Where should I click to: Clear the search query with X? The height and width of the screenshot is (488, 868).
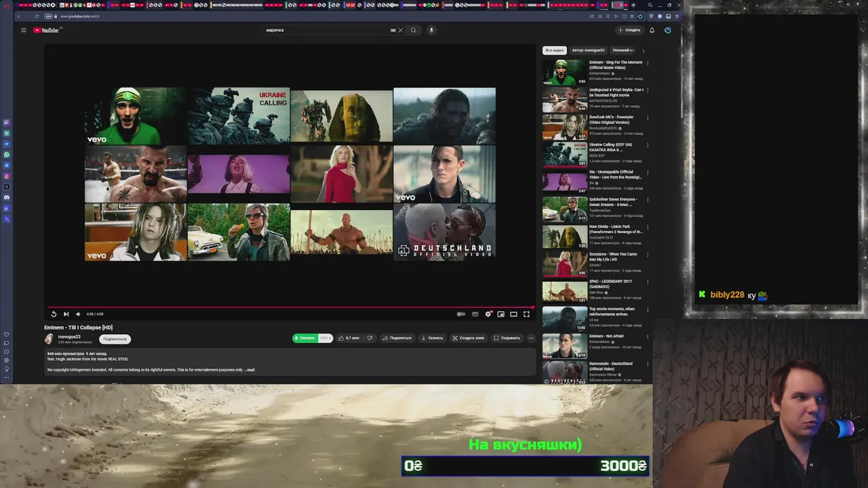click(x=400, y=30)
